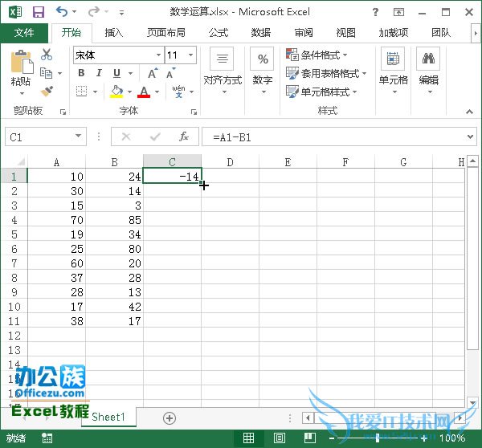Switch to the 插入 (Insert) tab
This screenshot has height=448, width=482.
coord(114,33)
